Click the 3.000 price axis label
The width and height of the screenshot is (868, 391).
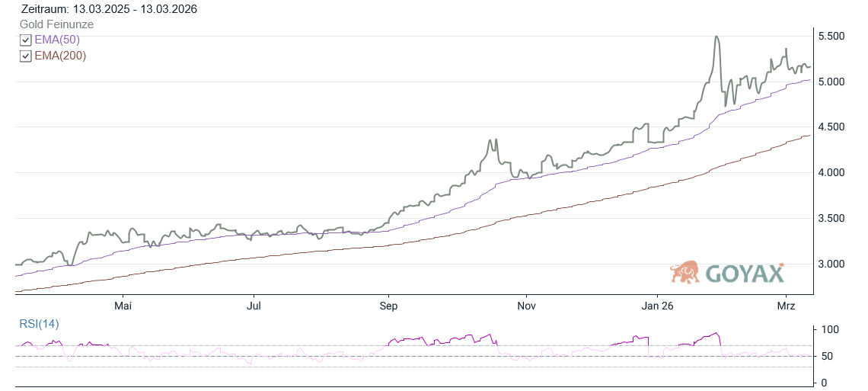point(834,264)
